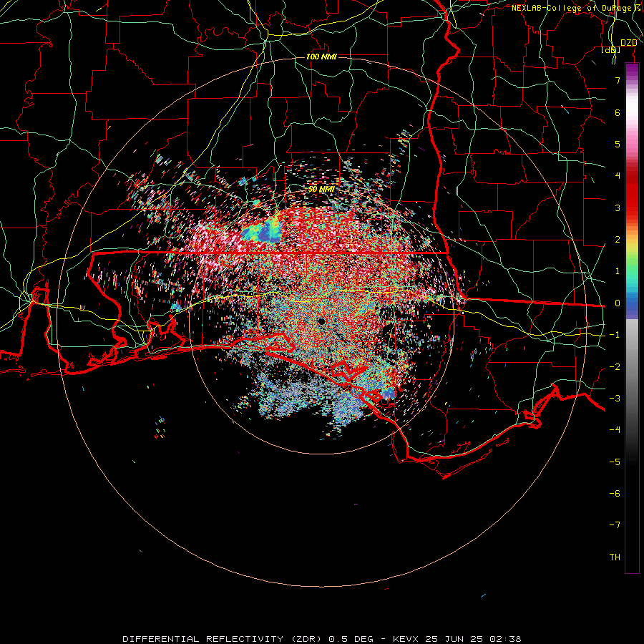This screenshot has height=644, width=644.
Task: Click the [dB] units label
Action: tap(611, 50)
